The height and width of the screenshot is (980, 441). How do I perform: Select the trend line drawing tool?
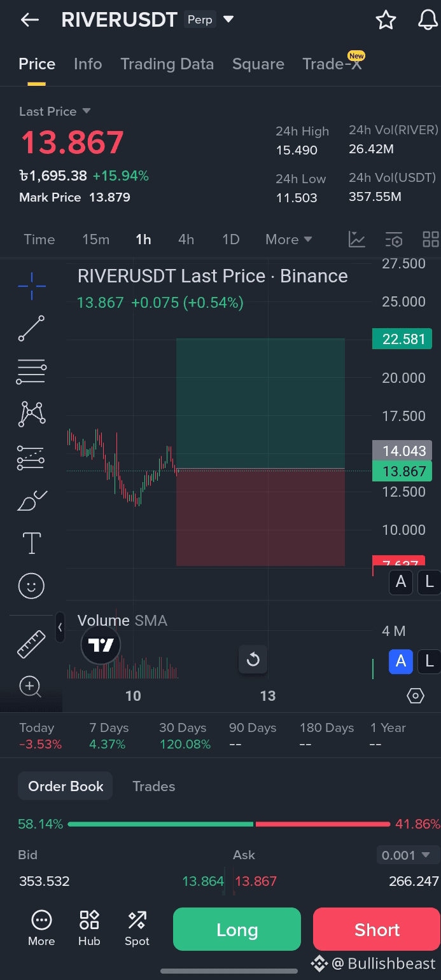tap(31, 328)
